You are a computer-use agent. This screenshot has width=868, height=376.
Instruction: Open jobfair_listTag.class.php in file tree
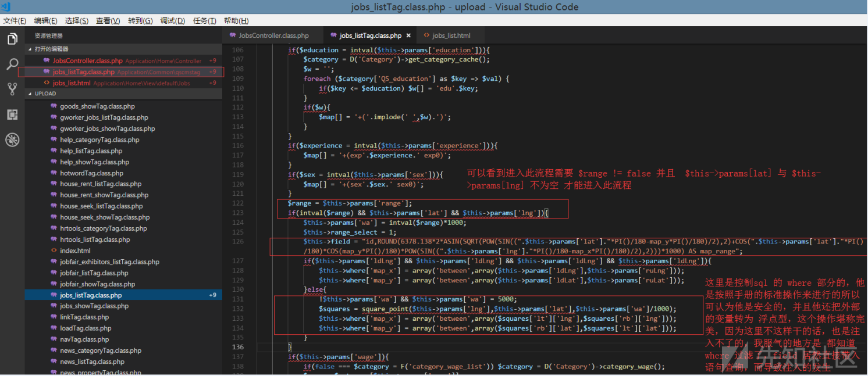tap(94, 273)
